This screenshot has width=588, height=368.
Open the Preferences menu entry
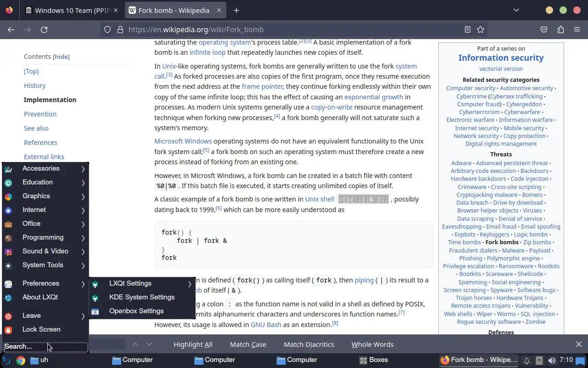coord(45,284)
